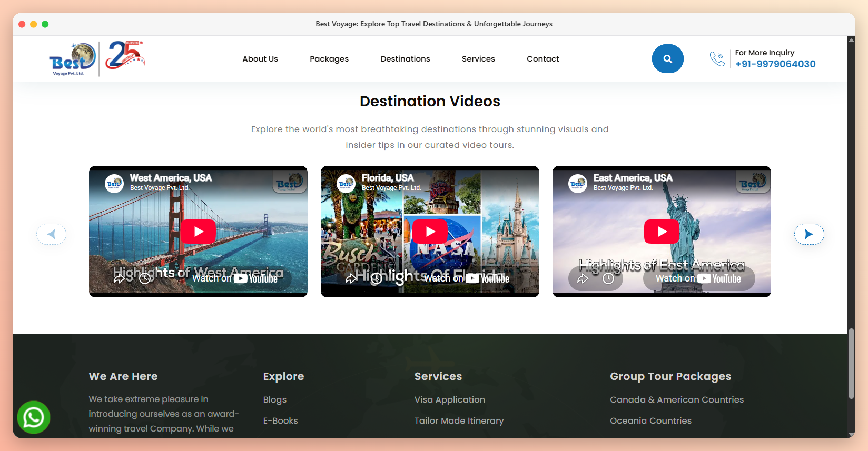Click Florida, USA video title
Viewport: 868px width, 451px height.
[388, 178]
